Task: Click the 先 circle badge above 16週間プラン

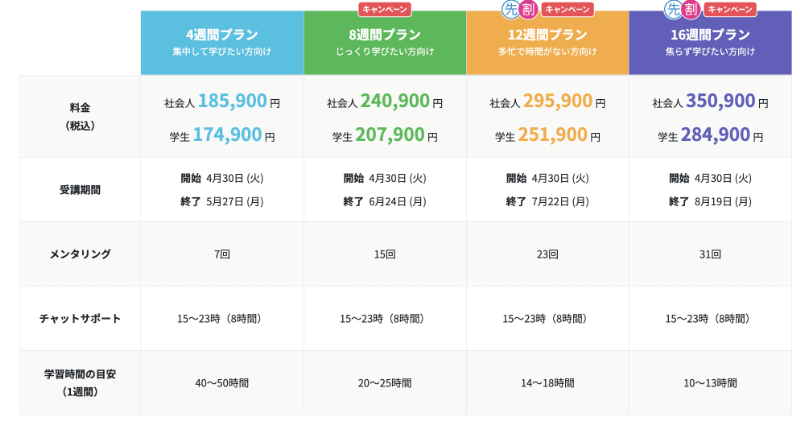Action: tap(673, 9)
